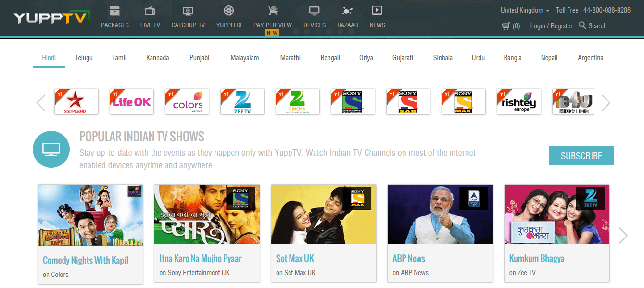The width and height of the screenshot is (644, 288).
Task: Click the 'on Colors' caption
Action: 55,275
